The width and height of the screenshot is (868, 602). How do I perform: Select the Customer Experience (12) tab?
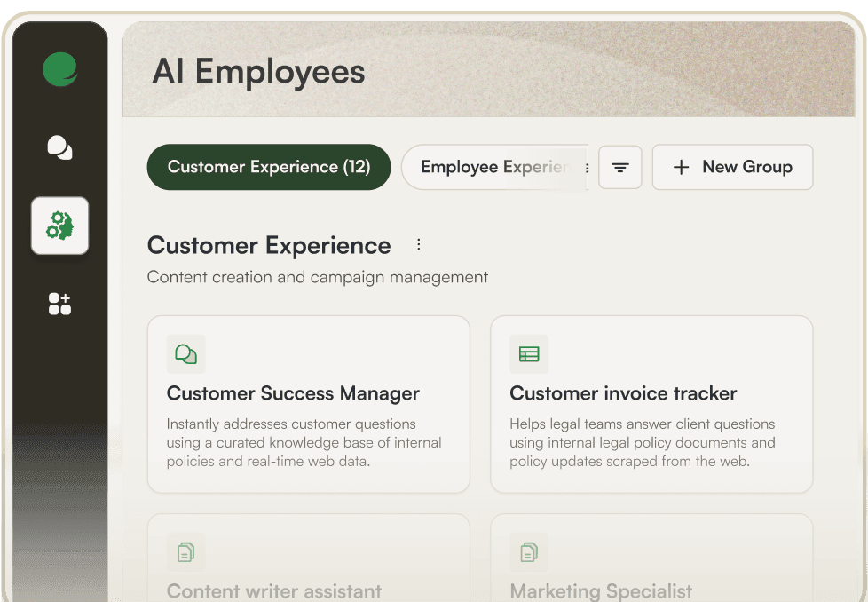pos(269,167)
